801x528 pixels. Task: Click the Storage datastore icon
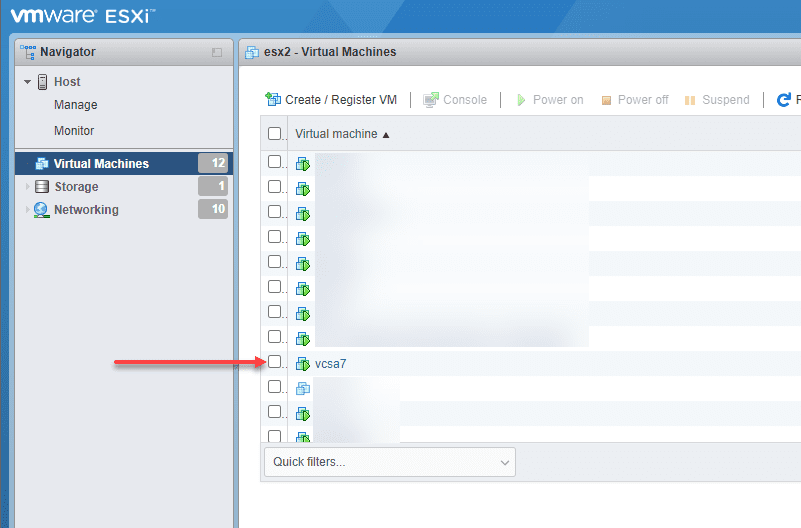(x=42, y=186)
